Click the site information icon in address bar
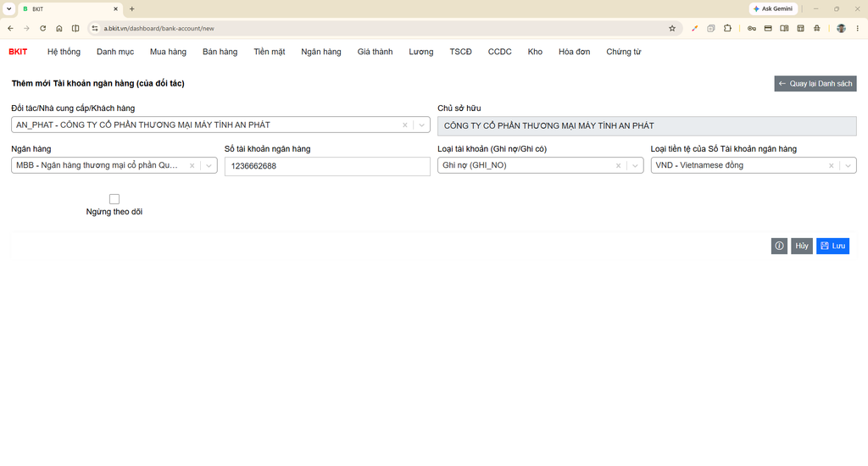The image size is (868, 466). 95,28
